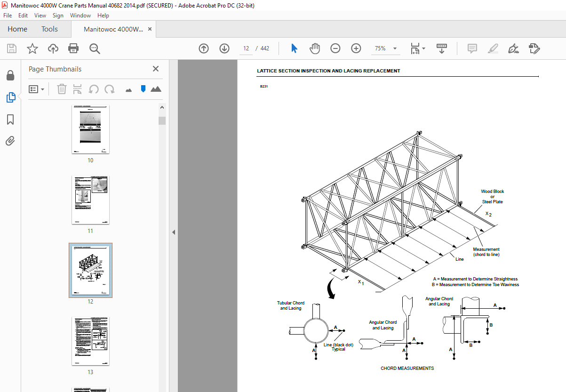Select page 12 thumbnail
Screen dimensions: 566x392
pos(90,270)
